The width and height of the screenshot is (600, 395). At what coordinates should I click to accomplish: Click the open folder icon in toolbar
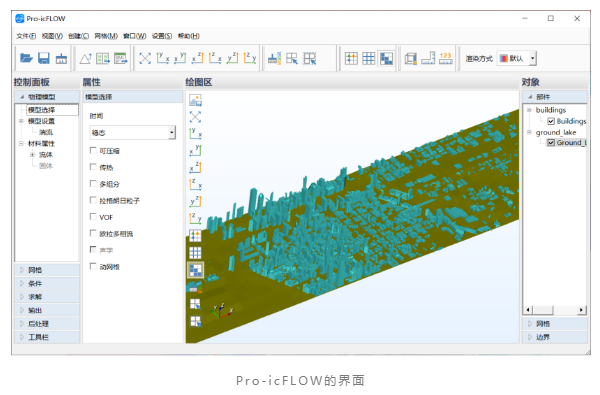26,58
